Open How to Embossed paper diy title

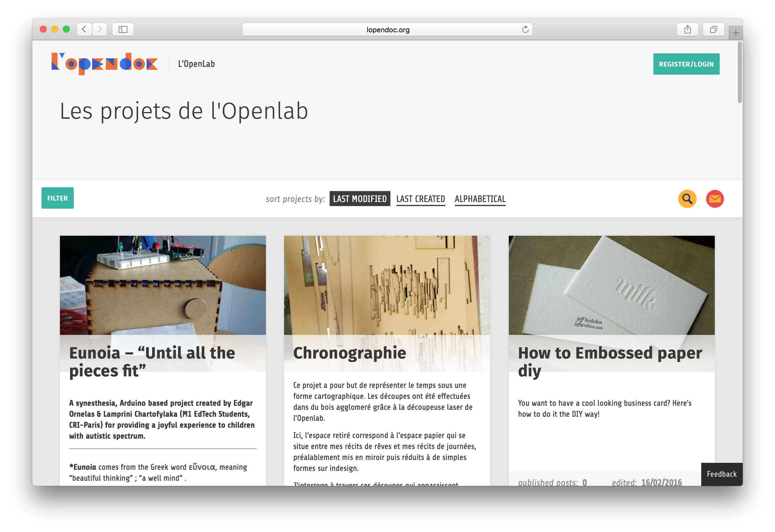tap(610, 362)
